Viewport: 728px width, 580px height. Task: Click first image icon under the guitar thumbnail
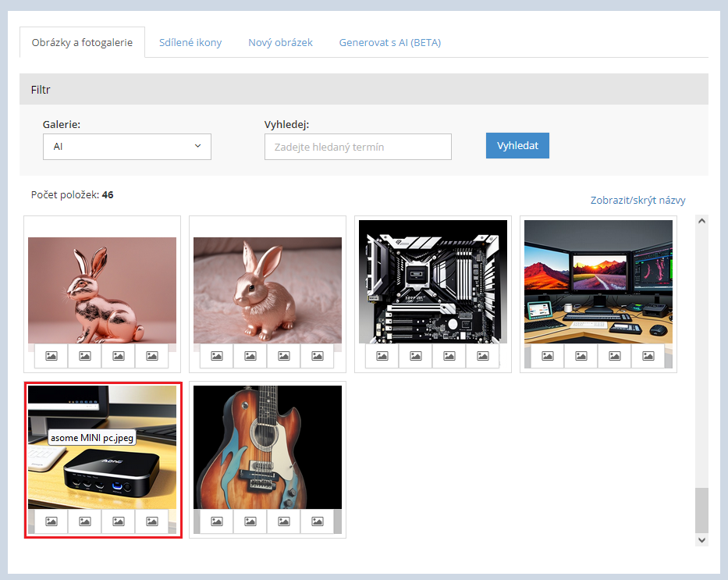(217, 521)
